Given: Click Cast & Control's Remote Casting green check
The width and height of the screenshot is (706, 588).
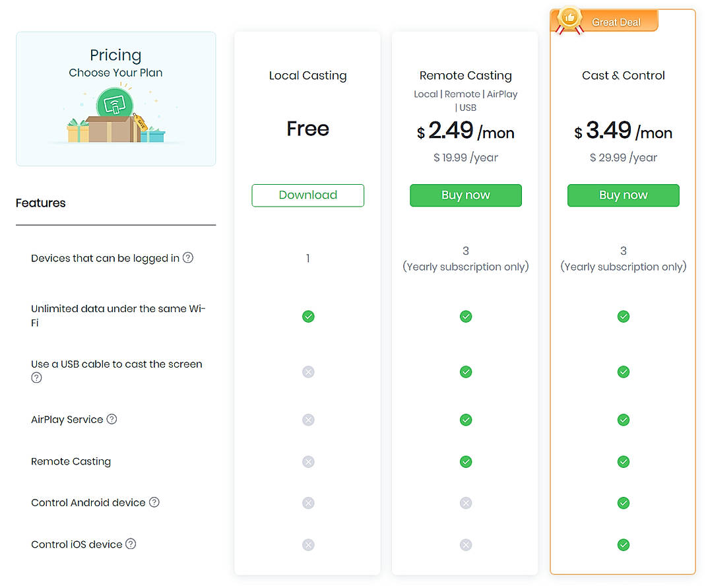Looking at the screenshot, I should click(x=623, y=461).
